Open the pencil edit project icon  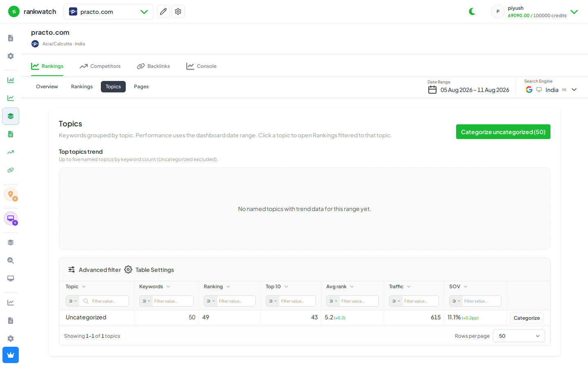point(163,11)
